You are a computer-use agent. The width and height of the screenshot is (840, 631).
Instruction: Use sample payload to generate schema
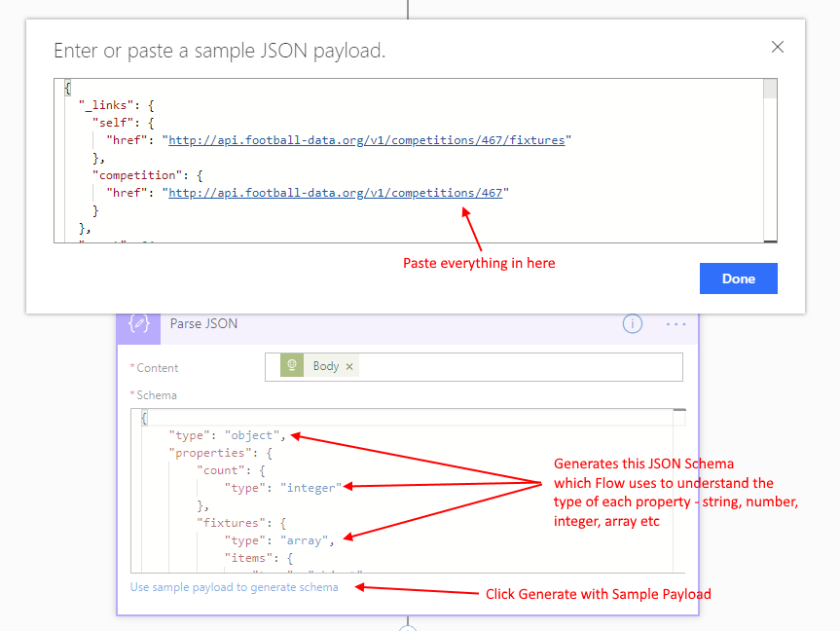click(235, 587)
